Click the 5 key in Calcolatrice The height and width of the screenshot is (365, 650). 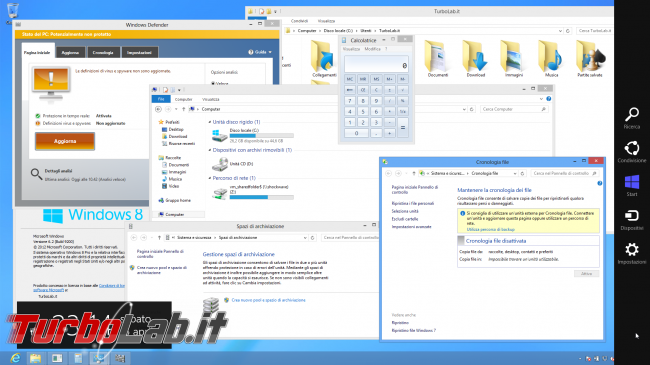pos(363,111)
